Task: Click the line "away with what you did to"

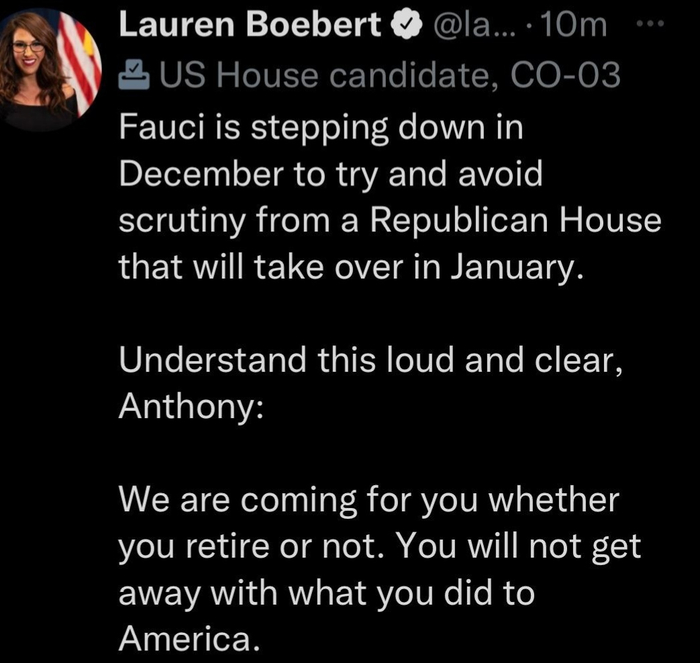Action: coord(327,590)
